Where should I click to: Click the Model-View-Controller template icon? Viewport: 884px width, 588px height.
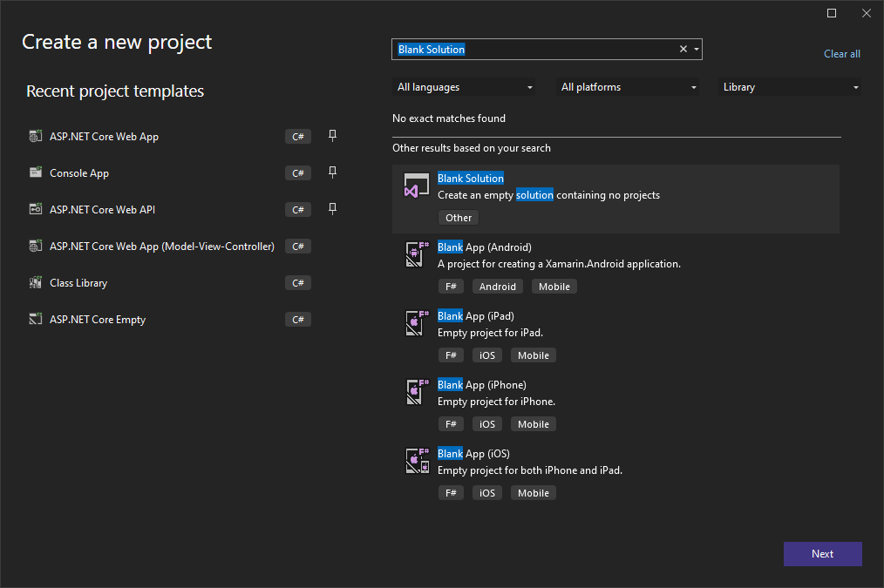click(x=36, y=246)
